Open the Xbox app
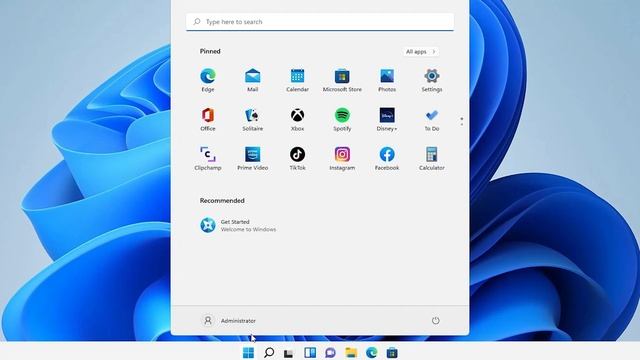This screenshot has width=640, height=360. tap(297, 119)
